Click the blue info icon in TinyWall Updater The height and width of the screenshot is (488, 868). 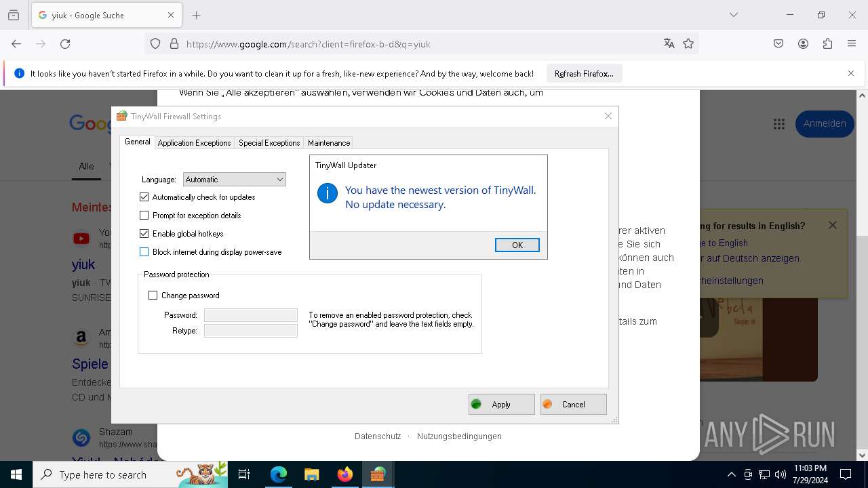[328, 193]
